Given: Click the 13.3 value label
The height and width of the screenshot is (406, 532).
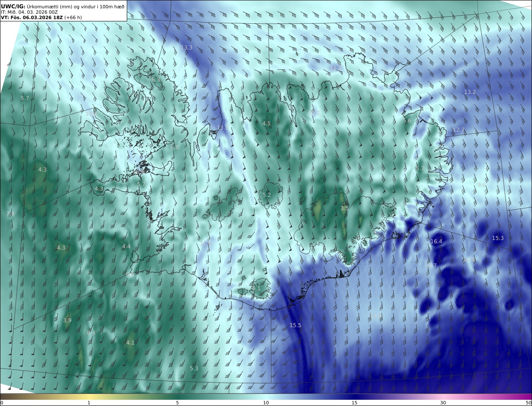Looking at the screenshot, I should 187,48.
